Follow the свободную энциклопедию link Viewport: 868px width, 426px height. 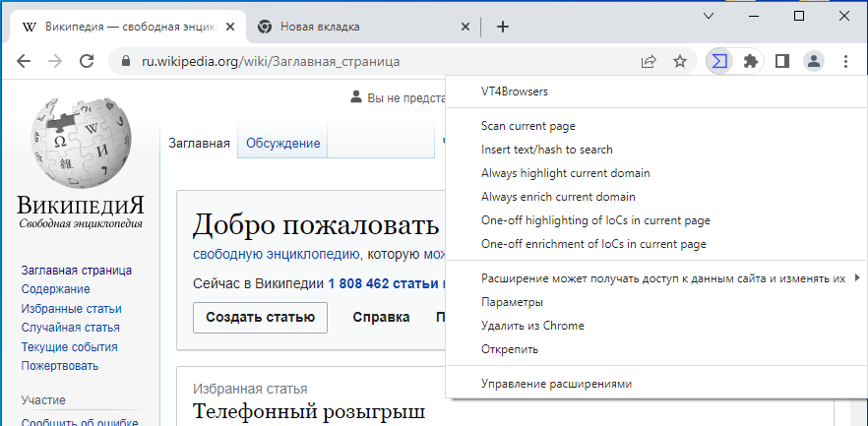pos(277,255)
